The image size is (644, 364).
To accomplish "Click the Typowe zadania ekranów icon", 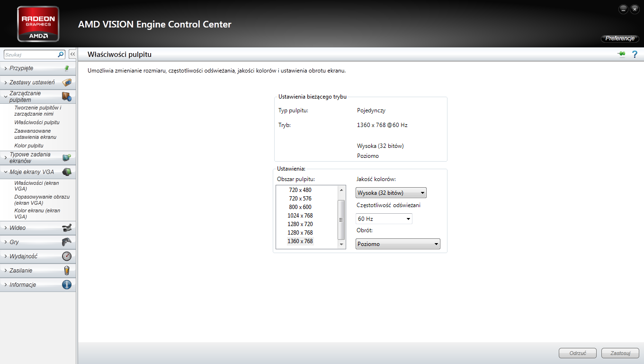I will 67,158.
